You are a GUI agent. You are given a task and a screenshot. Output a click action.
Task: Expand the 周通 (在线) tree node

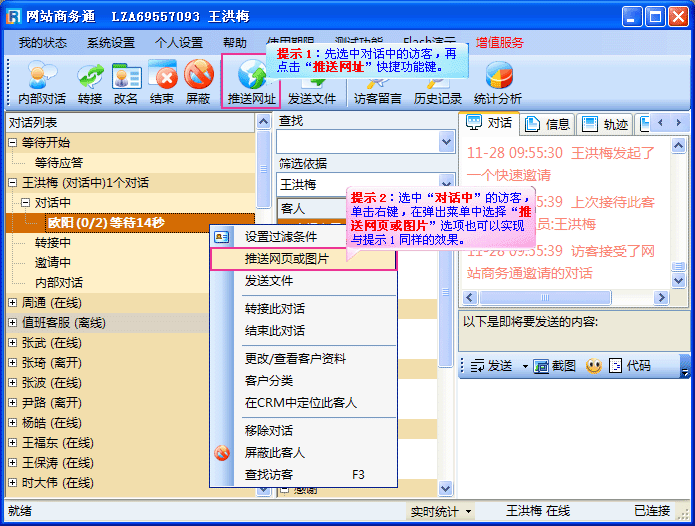[x=13, y=302]
